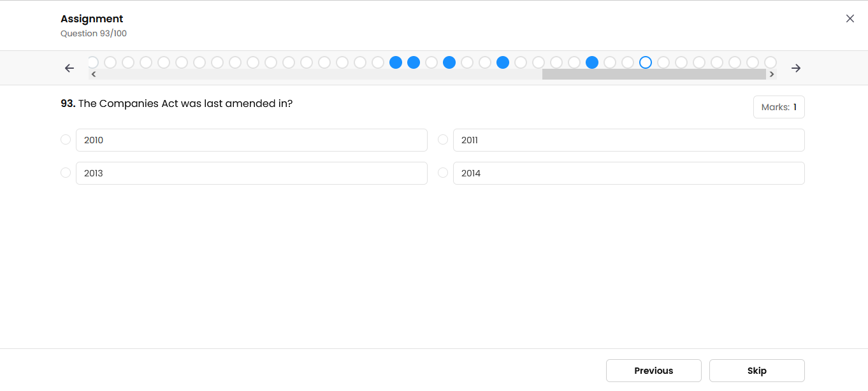Jump to the leftmost filled blue question circle

[396, 62]
